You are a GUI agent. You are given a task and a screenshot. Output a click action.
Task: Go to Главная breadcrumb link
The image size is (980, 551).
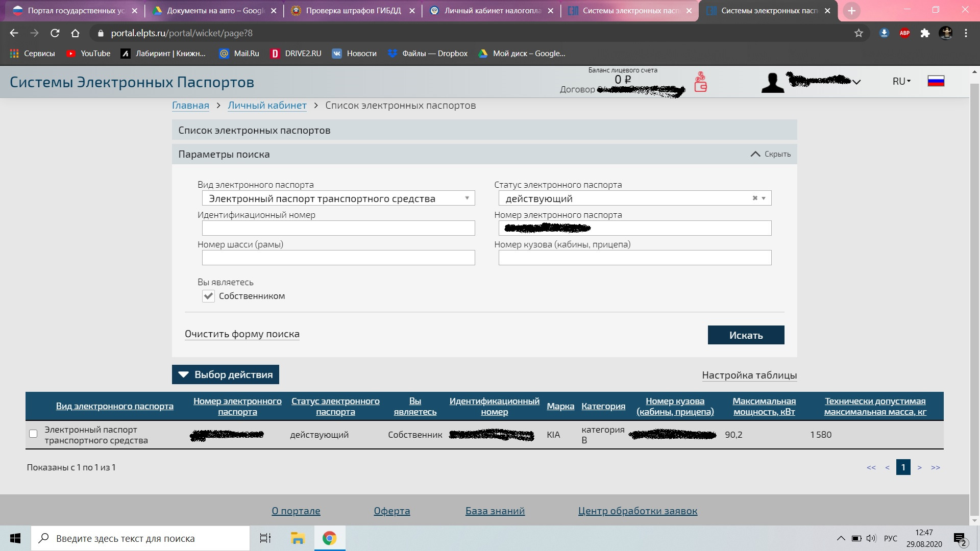tap(190, 106)
